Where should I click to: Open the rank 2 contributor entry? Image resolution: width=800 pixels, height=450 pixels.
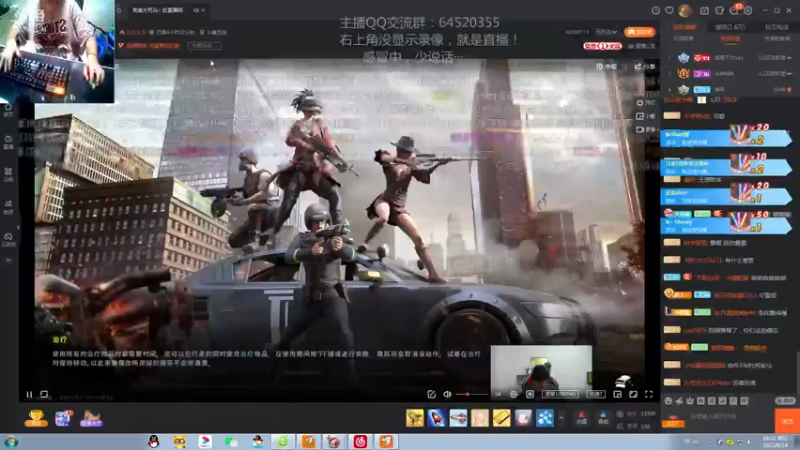coord(730,73)
